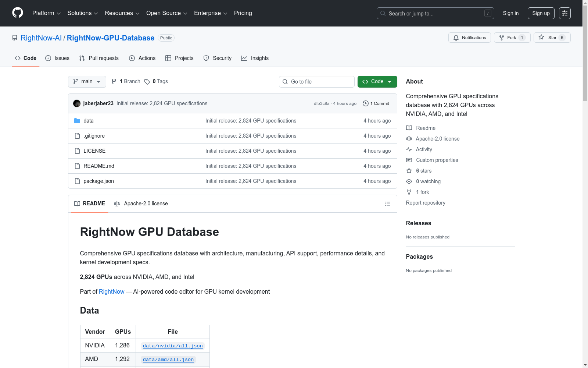
Task: Select the Code tab
Action: [x=26, y=58]
